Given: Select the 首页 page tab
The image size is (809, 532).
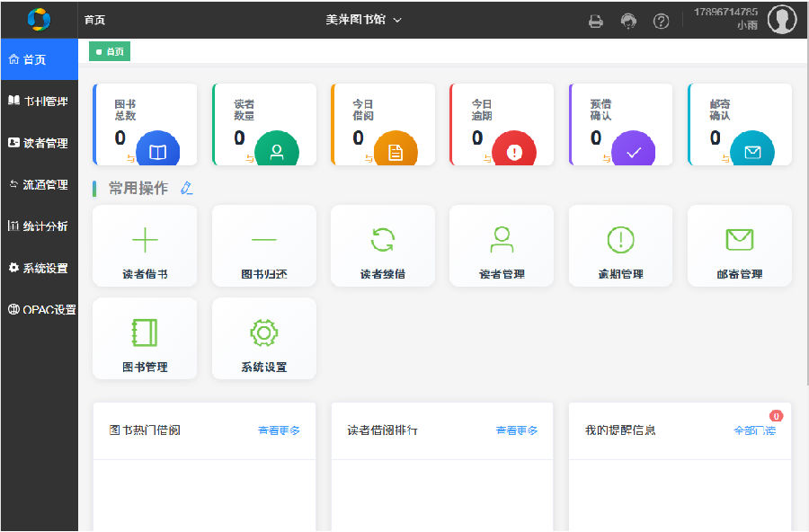Looking at the screenshot, I should click(110, 52).
